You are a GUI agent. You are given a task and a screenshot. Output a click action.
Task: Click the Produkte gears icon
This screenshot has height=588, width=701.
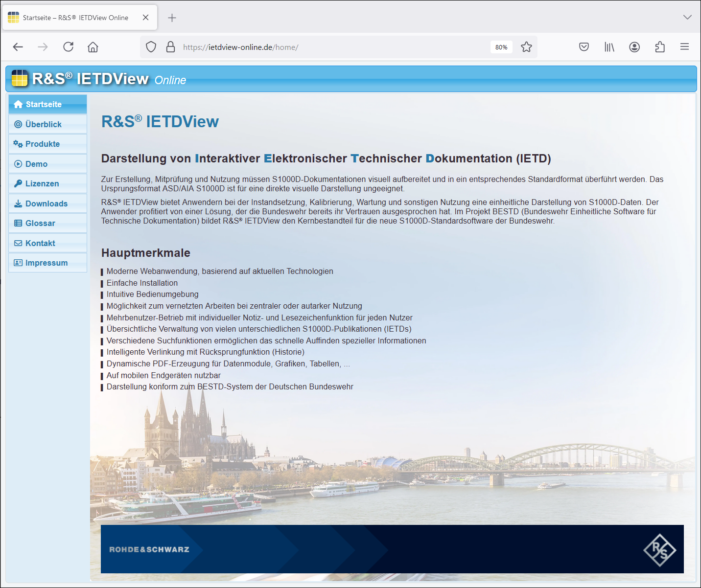point(18,143)
